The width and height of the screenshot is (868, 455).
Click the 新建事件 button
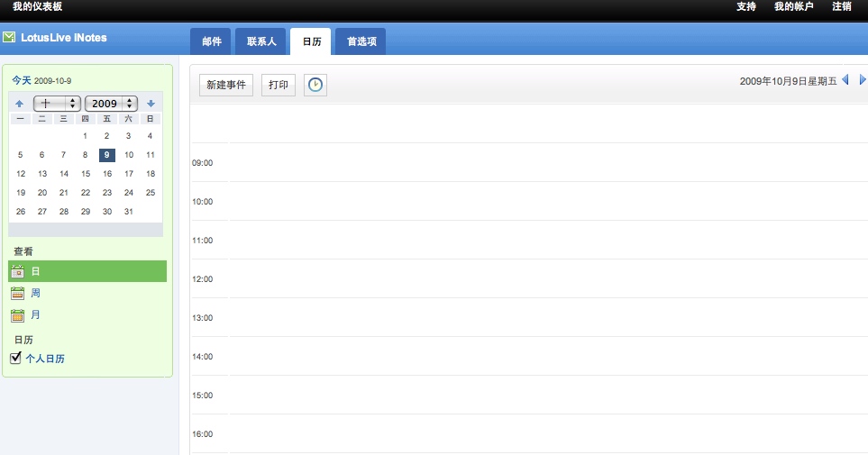click(x=226, y=85)
